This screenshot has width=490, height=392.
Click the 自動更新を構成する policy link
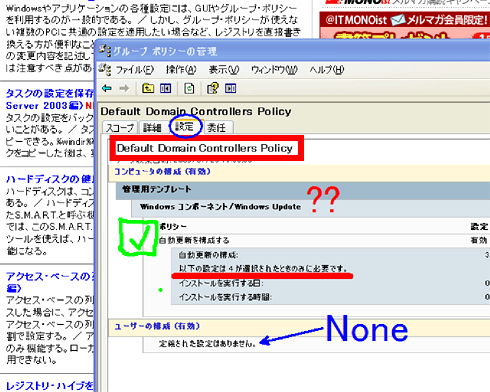194,240
